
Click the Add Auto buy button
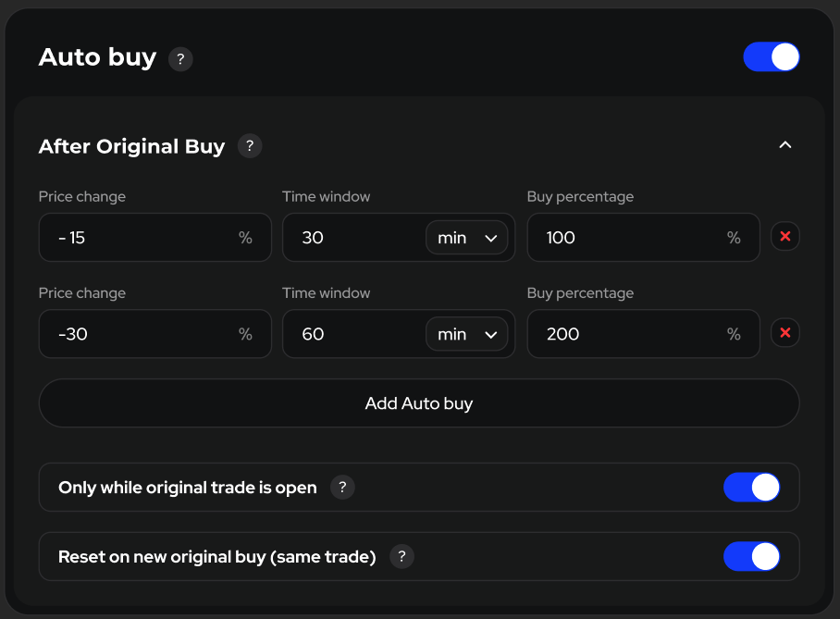click(419, 403)
